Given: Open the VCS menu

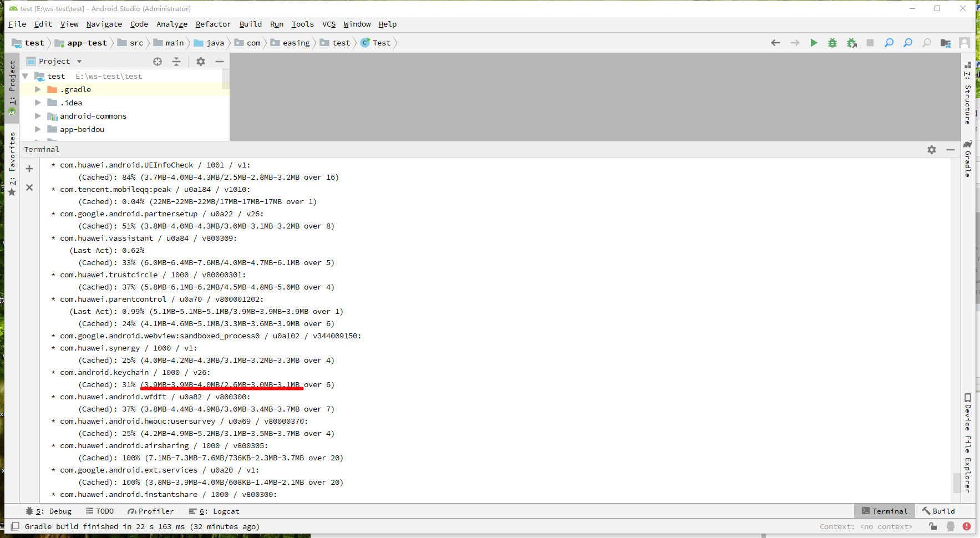Looking at the screenshot, I should 329,24.
